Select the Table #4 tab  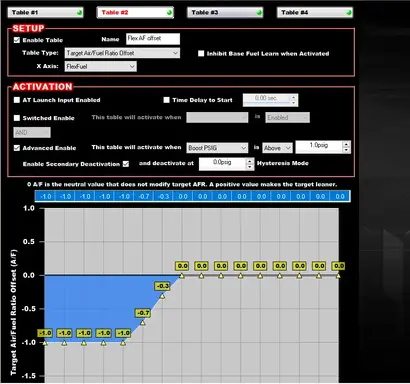[x=315, y=13]
